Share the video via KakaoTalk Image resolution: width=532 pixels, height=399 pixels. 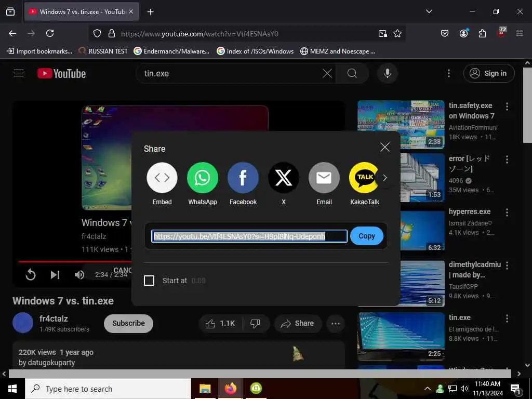click(x=364, y=183)
